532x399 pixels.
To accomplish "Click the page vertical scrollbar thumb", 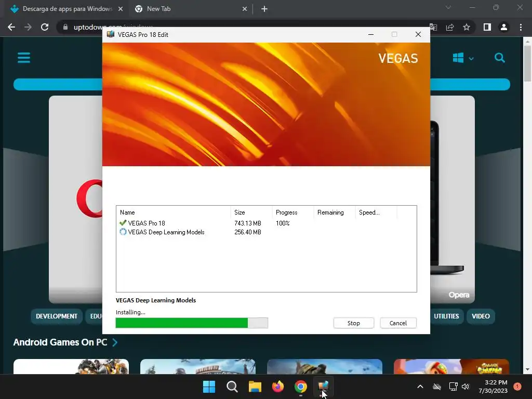I will tap(527, 63).
